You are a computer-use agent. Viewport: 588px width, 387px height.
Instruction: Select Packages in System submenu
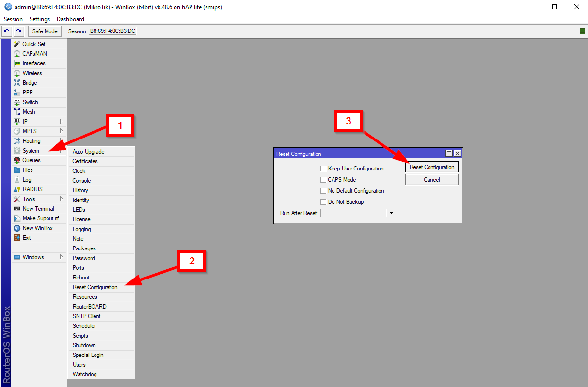(x=101, y=248)
